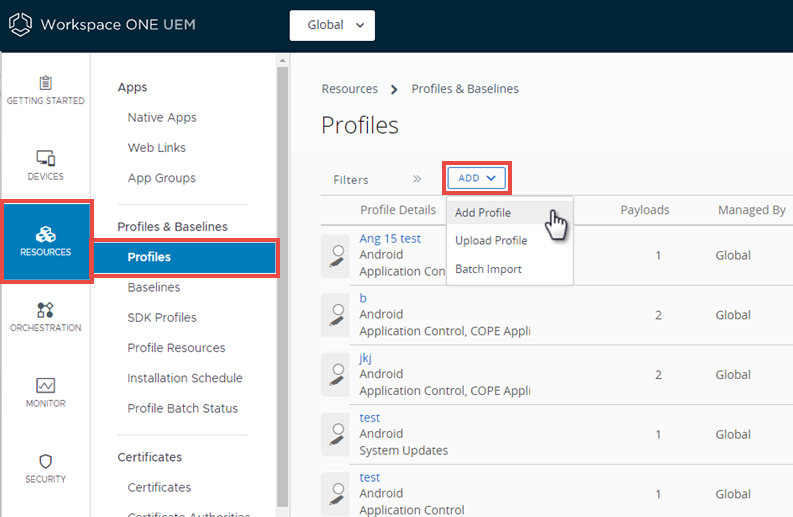Screen dimensions: 793x517
Task: Open Native Apps in the sidebar
Action: 162,117
